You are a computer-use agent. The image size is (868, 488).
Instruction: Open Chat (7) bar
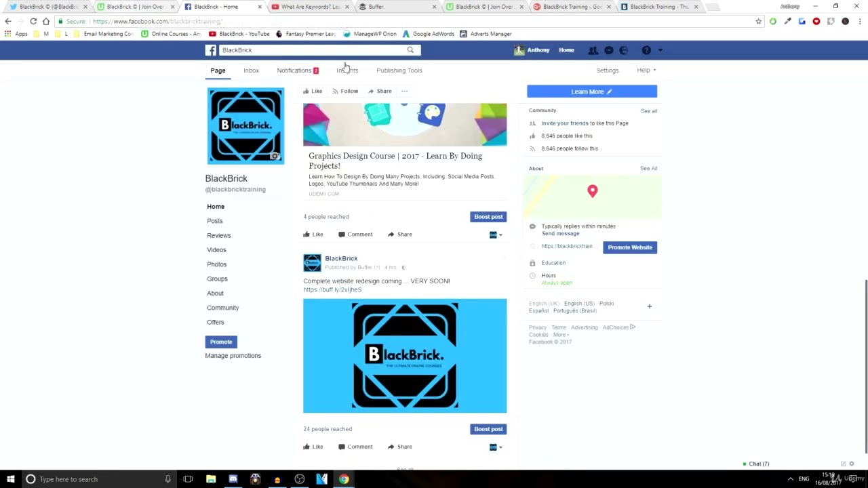pos(756,464)
